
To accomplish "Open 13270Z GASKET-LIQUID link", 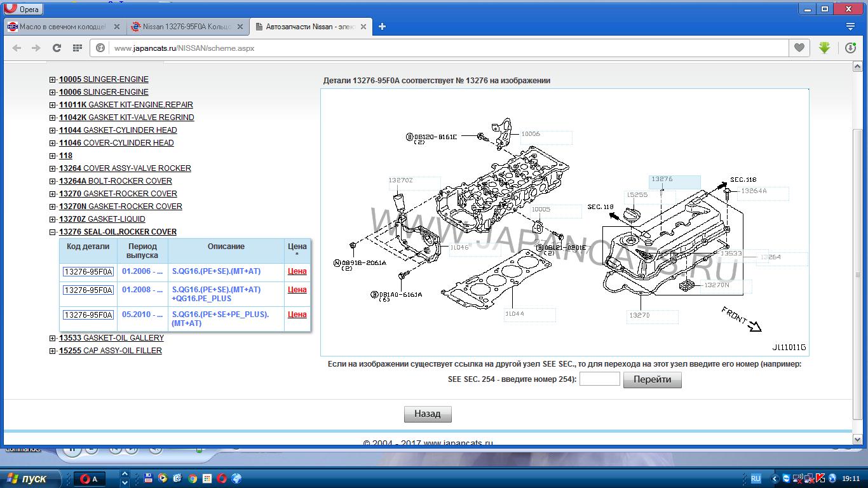I will (x=102, y=219).
